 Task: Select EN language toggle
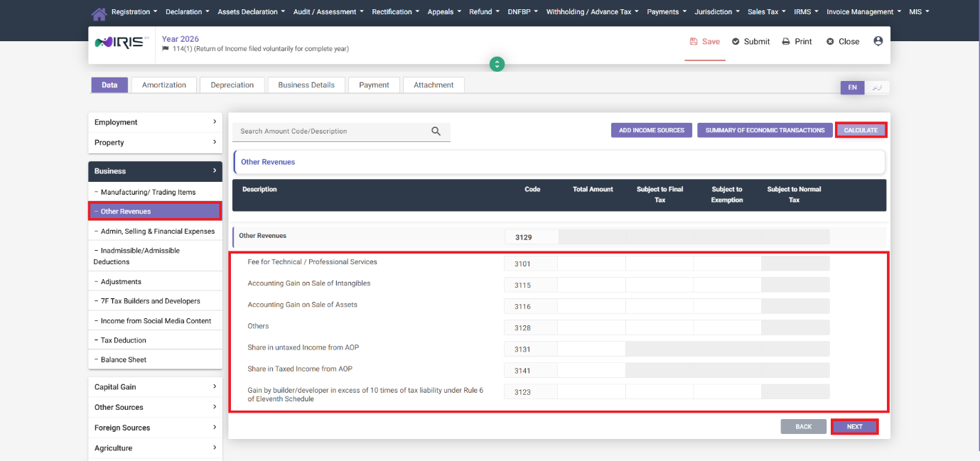click(x=853, y=87)
